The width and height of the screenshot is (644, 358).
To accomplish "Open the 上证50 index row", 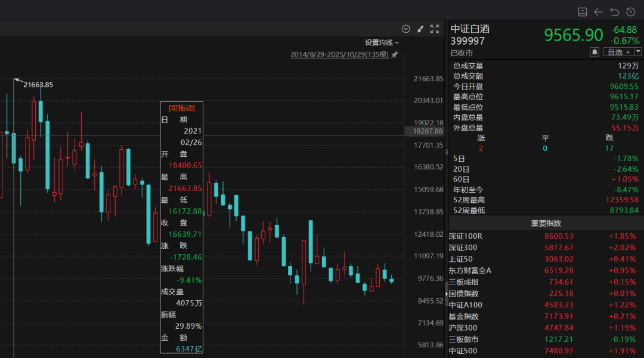I will coord(546,260).
